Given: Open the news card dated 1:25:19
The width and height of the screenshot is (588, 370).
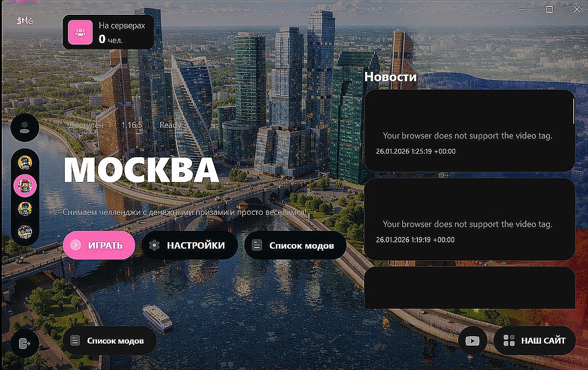Looking at the screenshot, I should coord(469,131).
